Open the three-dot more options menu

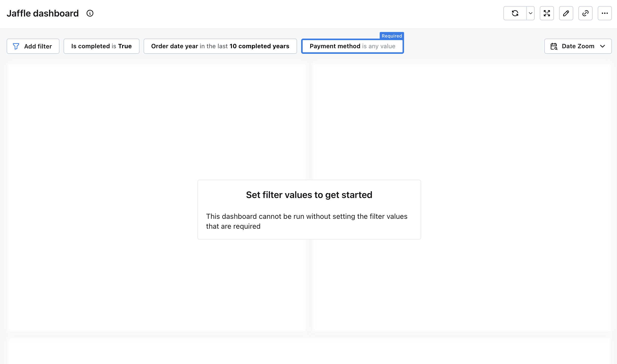click(x=605, y=13)
